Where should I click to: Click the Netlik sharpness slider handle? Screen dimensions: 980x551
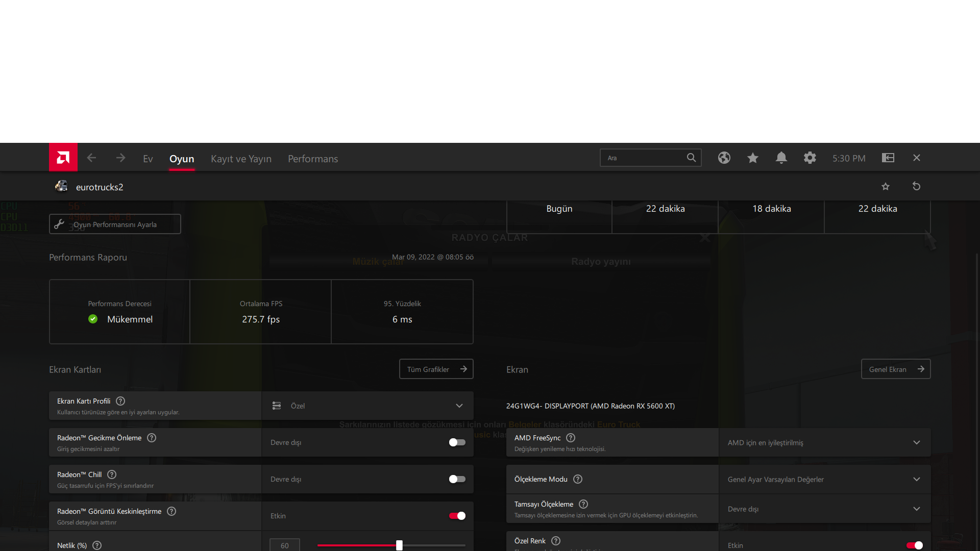(x=399, y=545)
